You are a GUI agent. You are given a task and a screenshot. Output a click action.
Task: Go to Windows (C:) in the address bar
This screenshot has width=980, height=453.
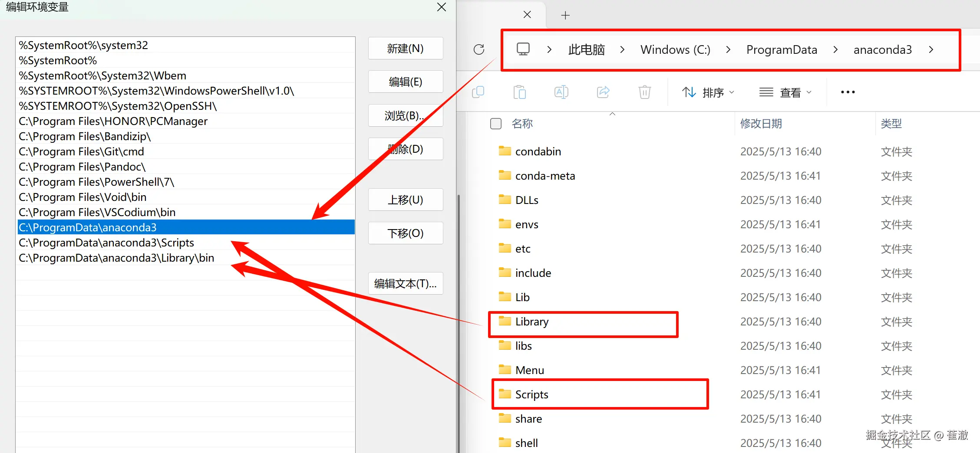(x=675, y=50)
